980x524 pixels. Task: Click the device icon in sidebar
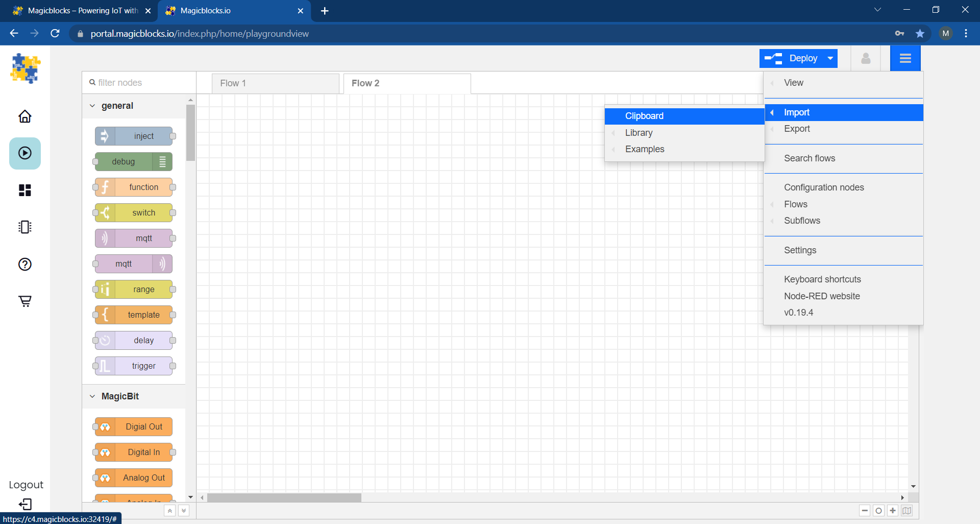[x=25, y=227]
